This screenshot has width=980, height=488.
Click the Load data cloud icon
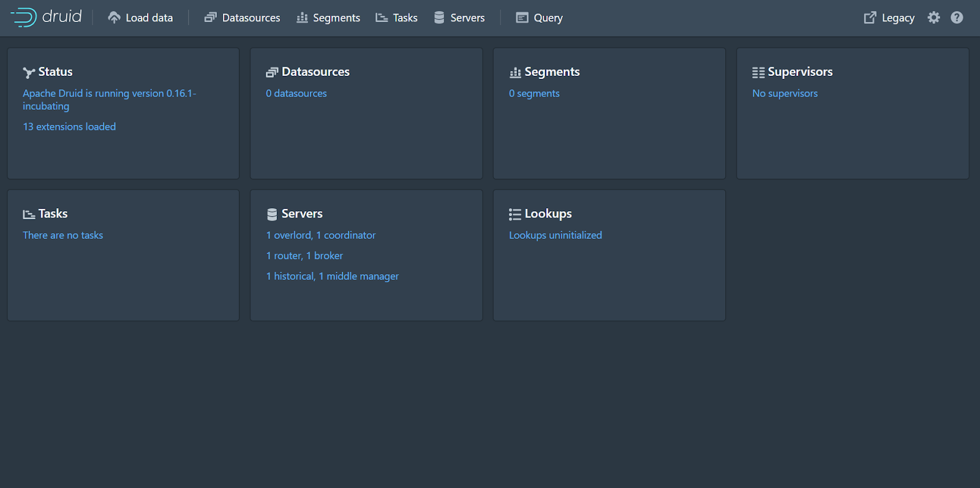click(114, 18)
